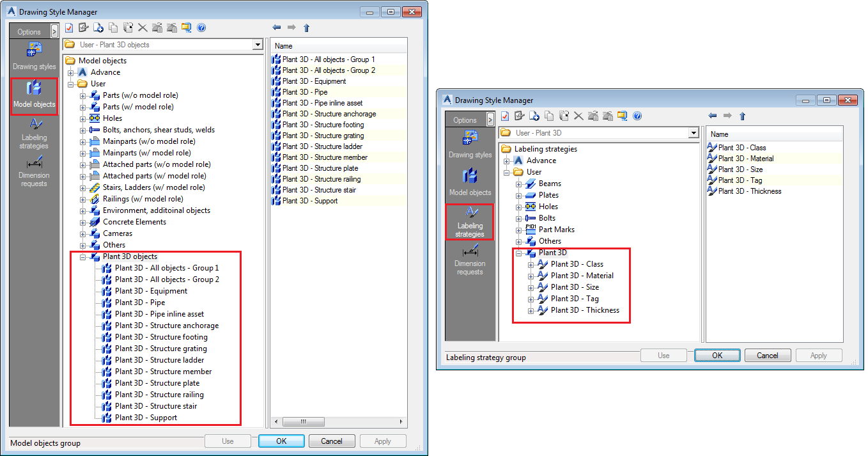The height and width of the screenshot is (456, 868).
Task: Click the yellow folder sync icon in left window toolbar
Action: pyautogui.click(x=186, y=28)
